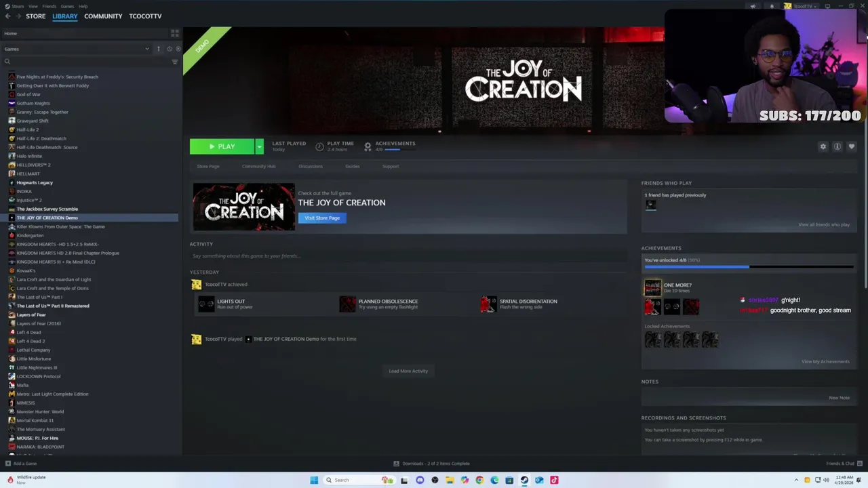This screenshot has height=488, width=868.
Task: Select Hogwarts Legacy in the game list
Action: (35, 182)
